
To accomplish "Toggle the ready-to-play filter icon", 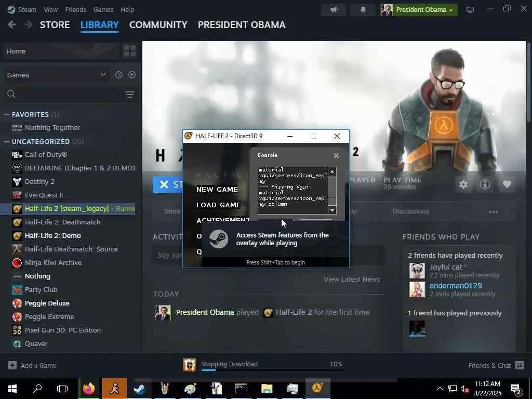I will click(132, 75).
